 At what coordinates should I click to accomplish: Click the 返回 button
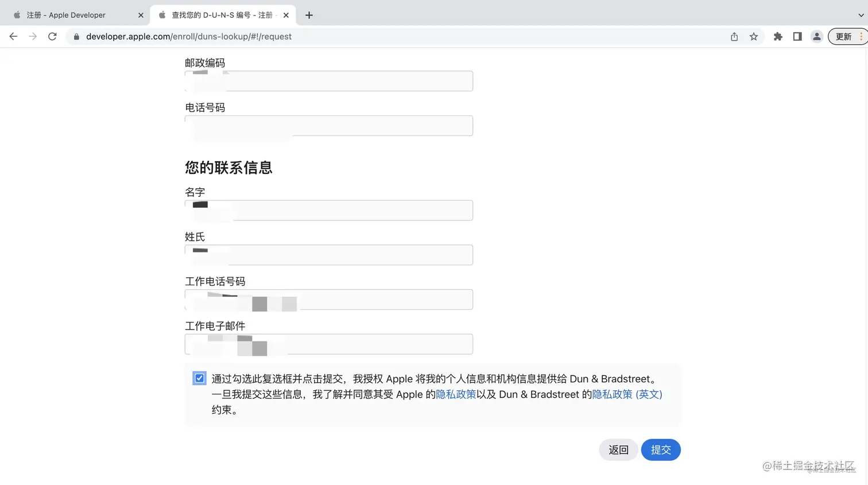(x=618, y=450)
